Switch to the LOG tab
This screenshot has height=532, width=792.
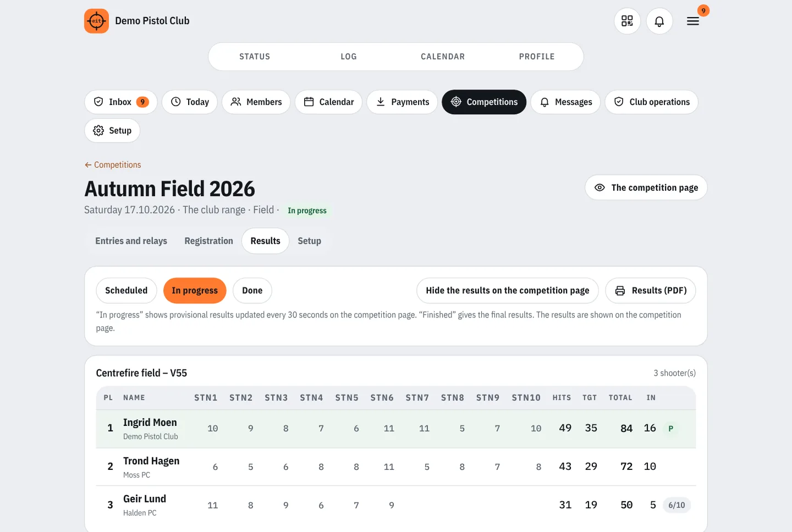[349, 57]
